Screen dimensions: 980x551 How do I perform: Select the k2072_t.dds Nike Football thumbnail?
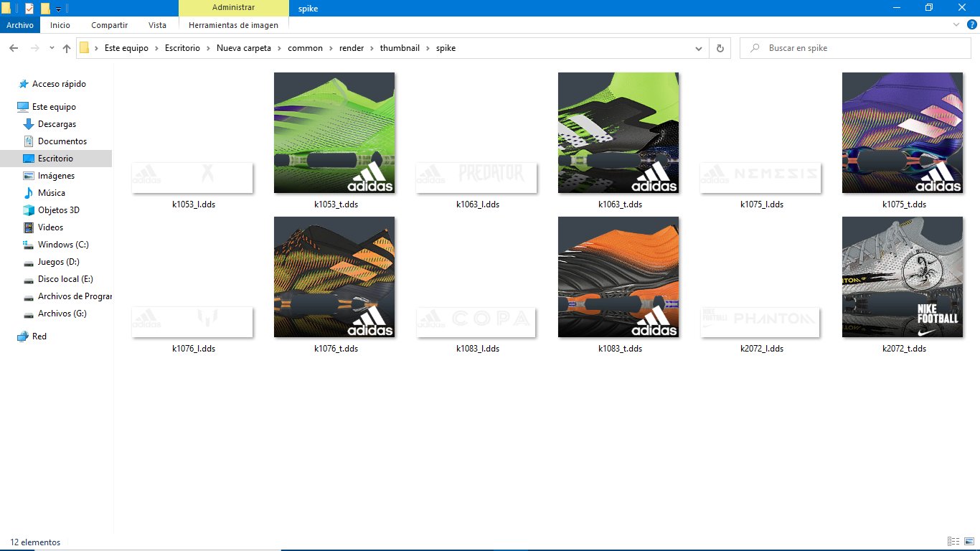[903, 277]
